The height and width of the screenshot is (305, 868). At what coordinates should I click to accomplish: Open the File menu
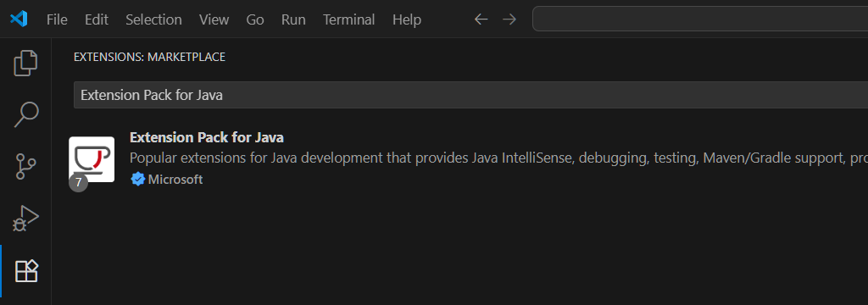point(57,19)
